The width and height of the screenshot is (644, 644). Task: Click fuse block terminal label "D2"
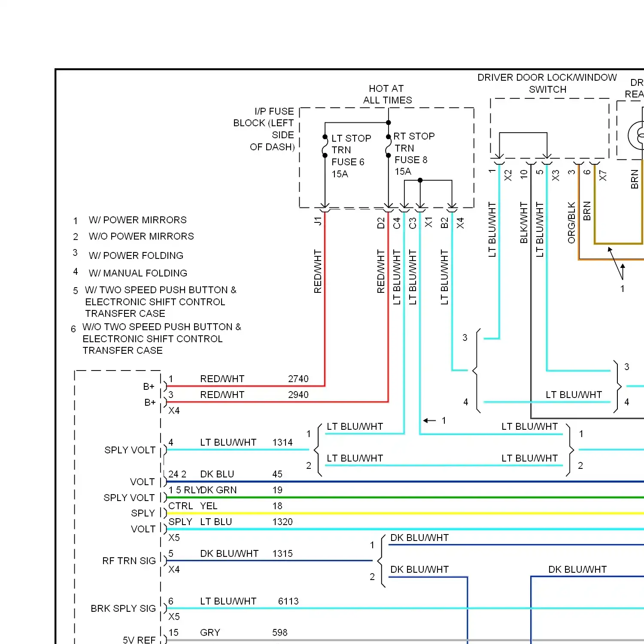point(381,223)
